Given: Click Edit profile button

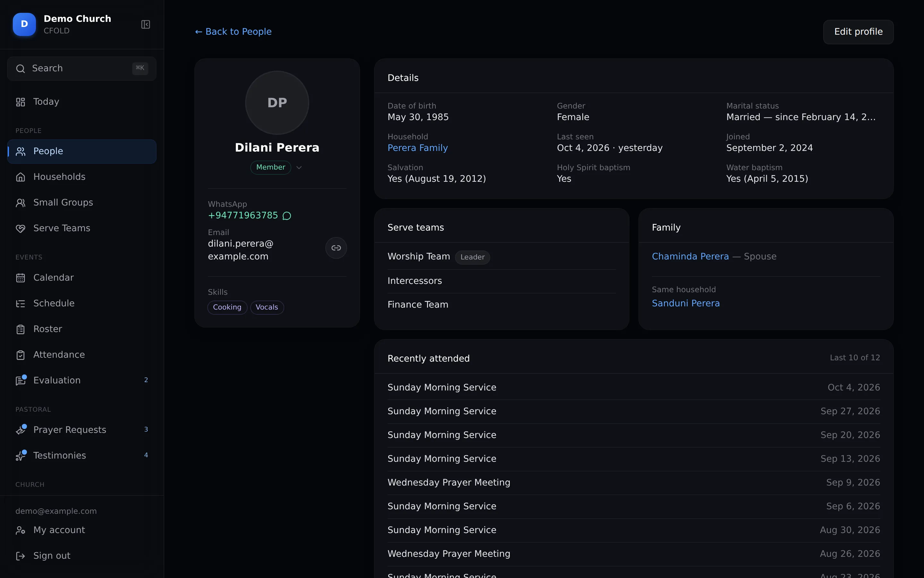Looking at the screenshot, I should (858, 32).
